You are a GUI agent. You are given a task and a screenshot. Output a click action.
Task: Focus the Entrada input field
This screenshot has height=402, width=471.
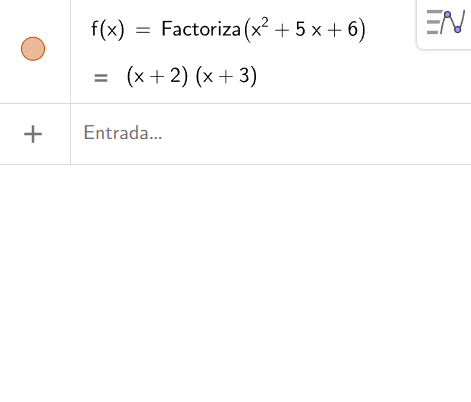tap(271, 134)
